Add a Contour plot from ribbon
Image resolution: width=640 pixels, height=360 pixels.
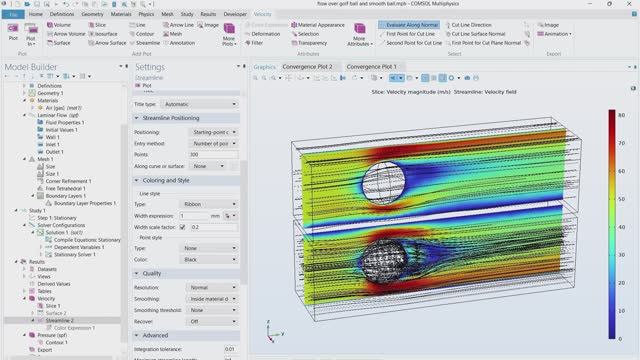(x=142, y=34)
